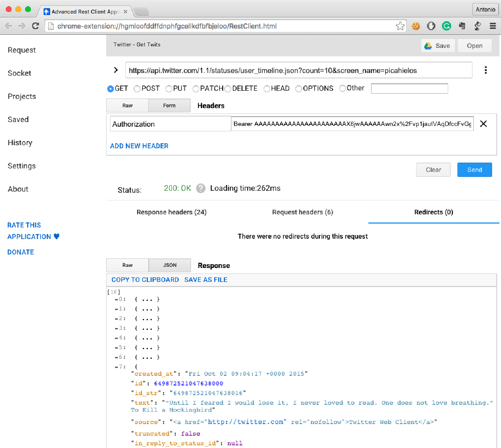Select the POST method radio
Viewport: 501px width, 448px height.
click(137, 88)
